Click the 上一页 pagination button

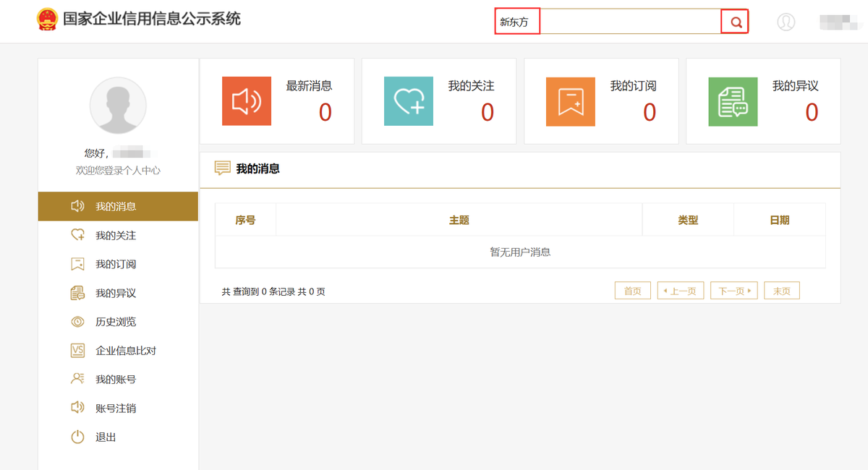pyautogui.click(x=680, y=290)
